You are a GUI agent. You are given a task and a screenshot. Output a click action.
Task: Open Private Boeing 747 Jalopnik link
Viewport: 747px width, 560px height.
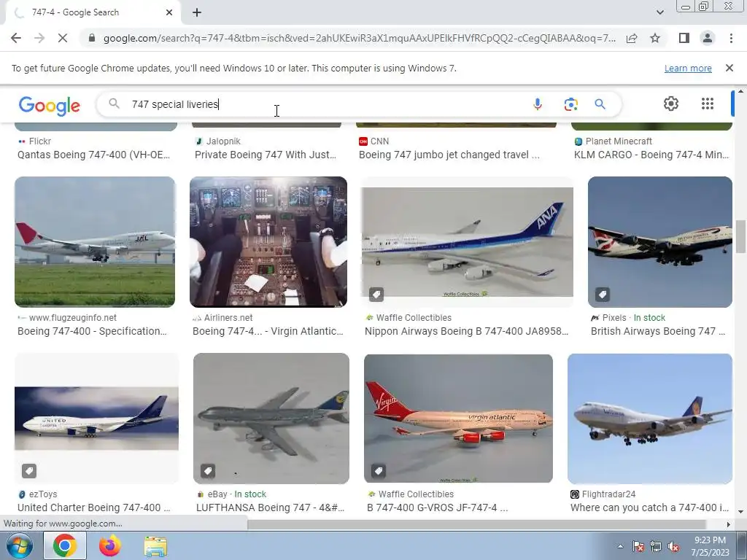(x=266, y=155)
